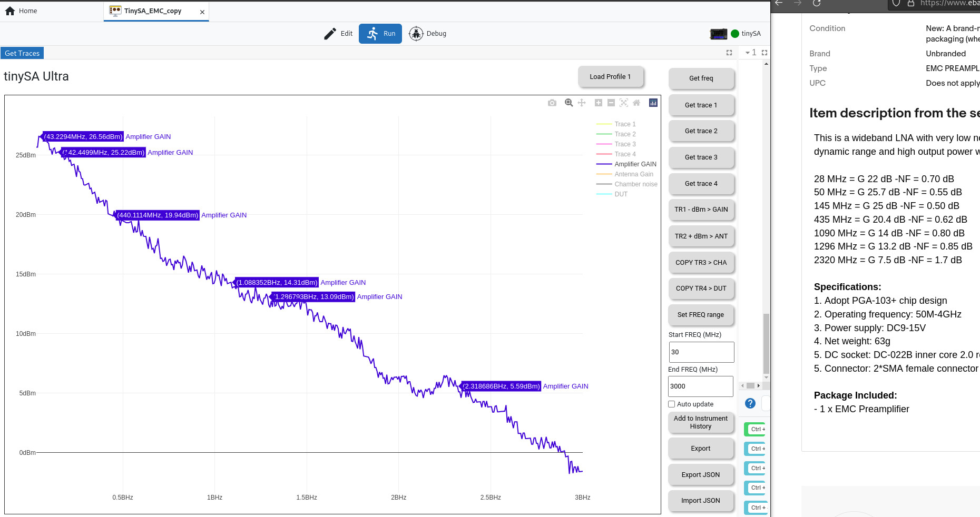Click Load Profile 1 button
The width and height of the screenshot is (980, 517).
coord(611,77)
